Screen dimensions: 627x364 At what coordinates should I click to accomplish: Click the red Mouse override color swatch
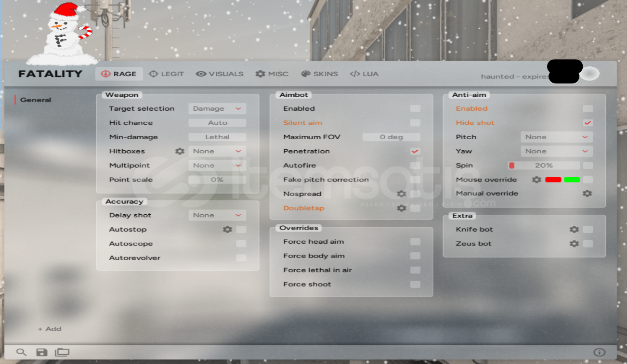tap(553, 180)
